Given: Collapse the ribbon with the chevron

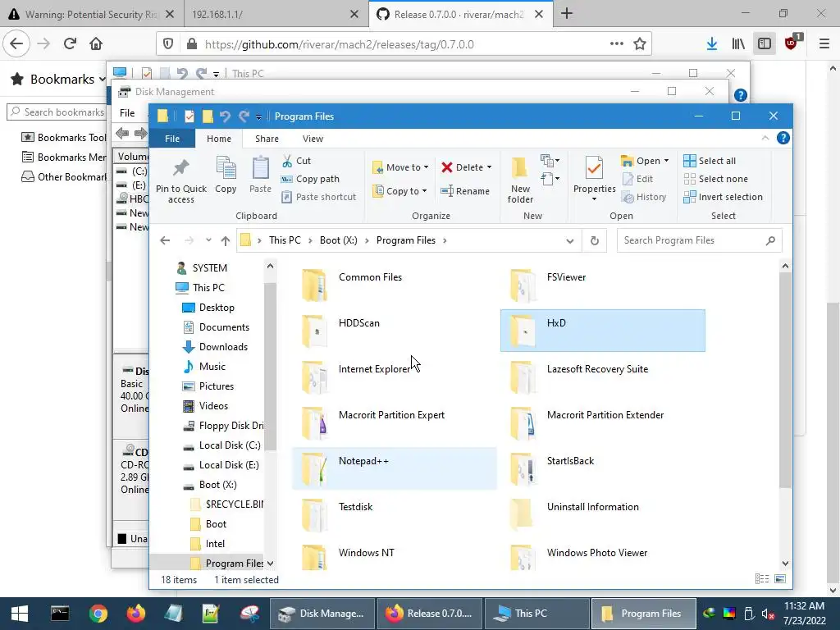Looking at the screenshot, I should tap(765, 138).
